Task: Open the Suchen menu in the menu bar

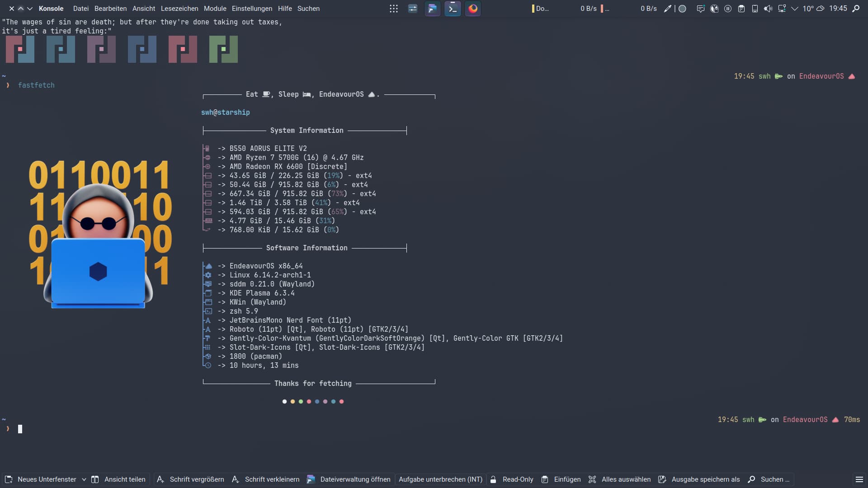Action: pyautogui.click(x=308, y=9)
